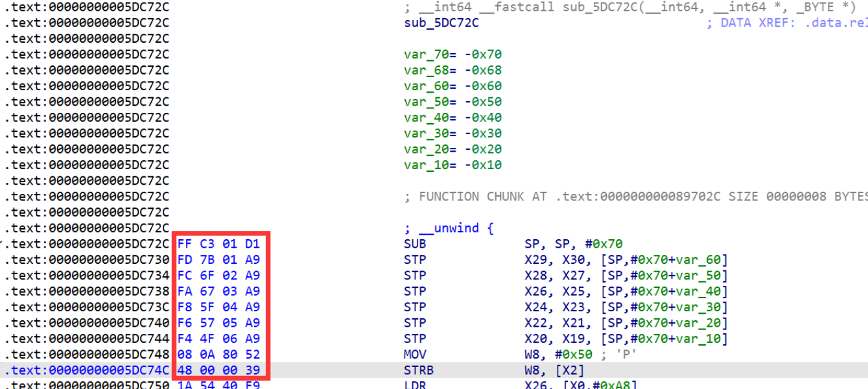Screen dimensions: 868x389
Task: Click address .text:00000000005DC730
Action: (x=87, y=260)
